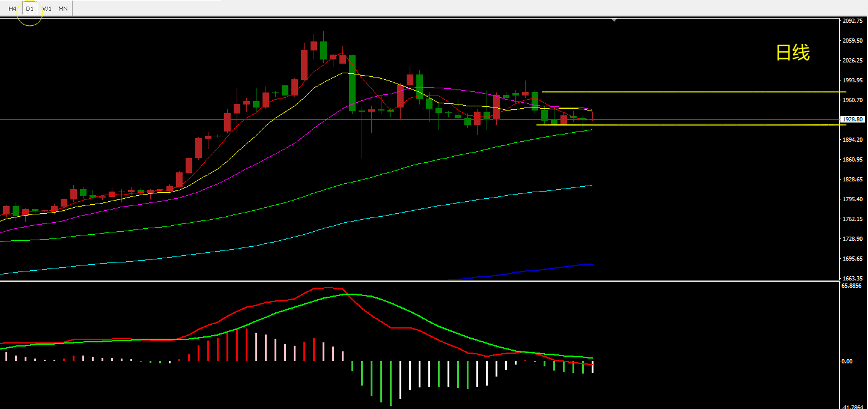
Task: Click indicator scale value -41.7864
Action: click(854, 406)
